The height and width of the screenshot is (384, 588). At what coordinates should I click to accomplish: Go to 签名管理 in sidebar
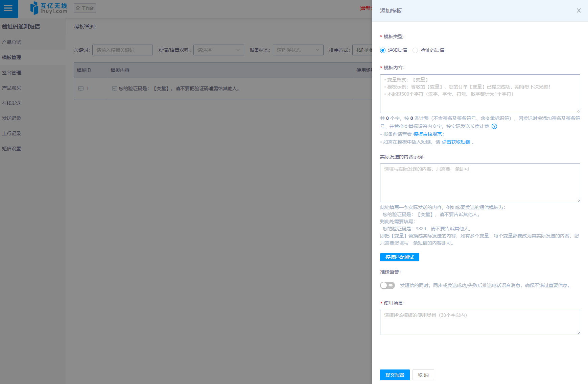pos(11,73)
